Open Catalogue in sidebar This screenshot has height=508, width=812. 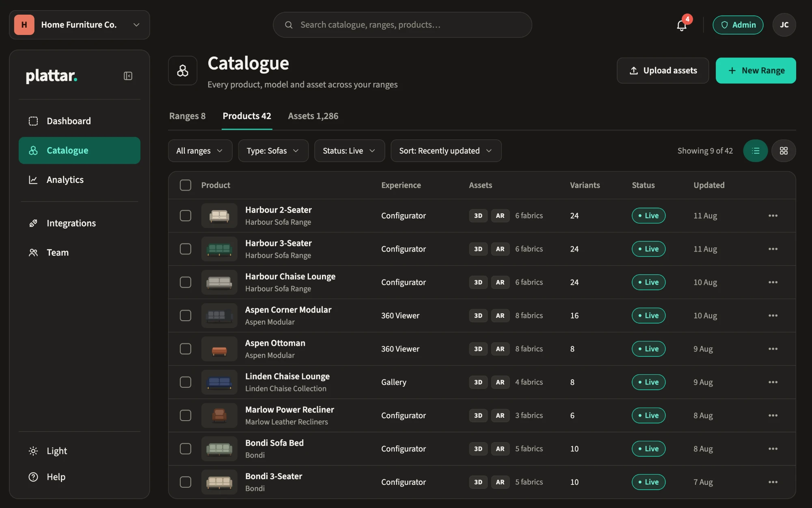80,150
